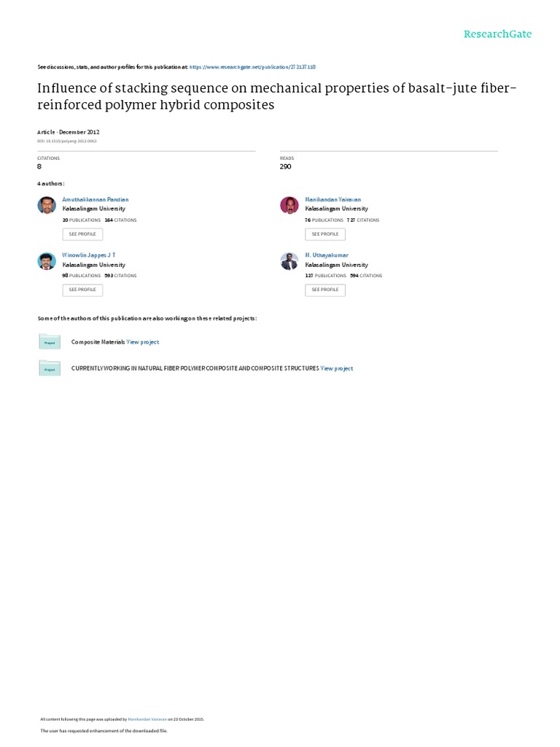Click the Composite Materials project folder icon

click(50, 341)
